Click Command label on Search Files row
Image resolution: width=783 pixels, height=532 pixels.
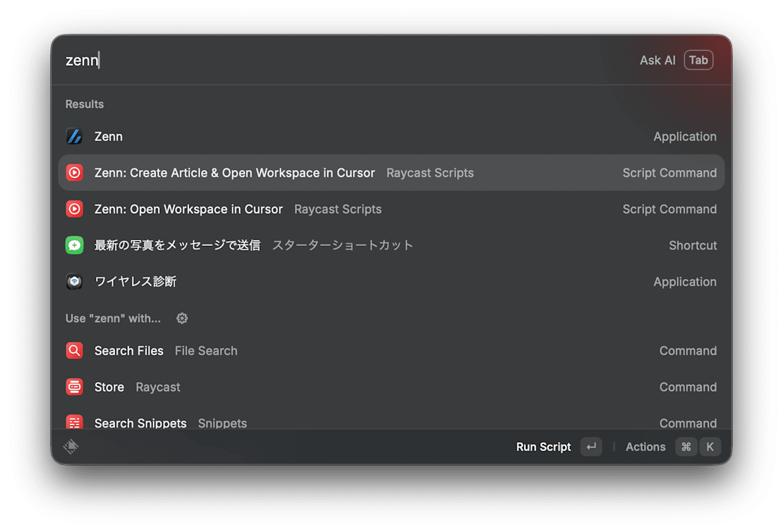coord(688,351)
